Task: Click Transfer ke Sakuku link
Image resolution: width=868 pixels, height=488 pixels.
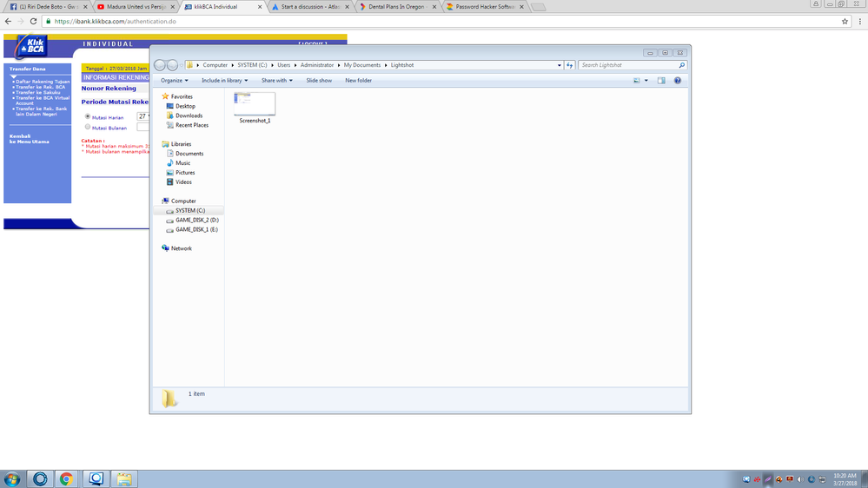Action: point(37,92)
